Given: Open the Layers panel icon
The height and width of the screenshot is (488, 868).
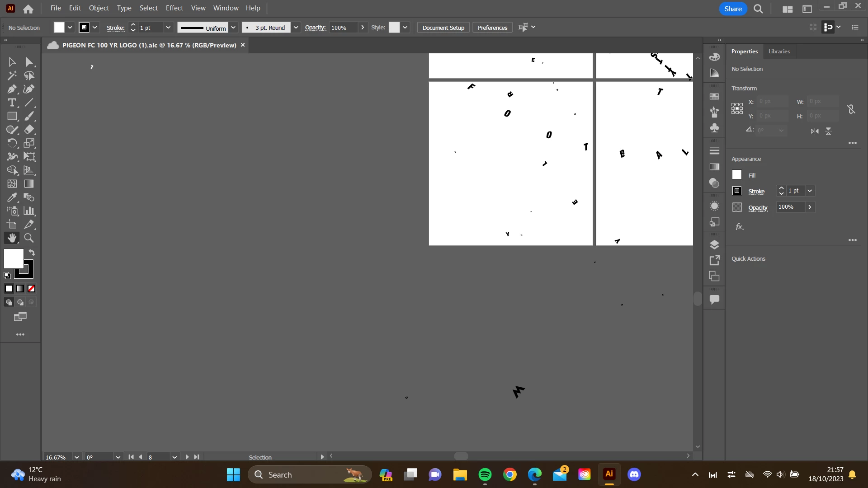Looking at the screenshot, I should (x=714, y=245).
